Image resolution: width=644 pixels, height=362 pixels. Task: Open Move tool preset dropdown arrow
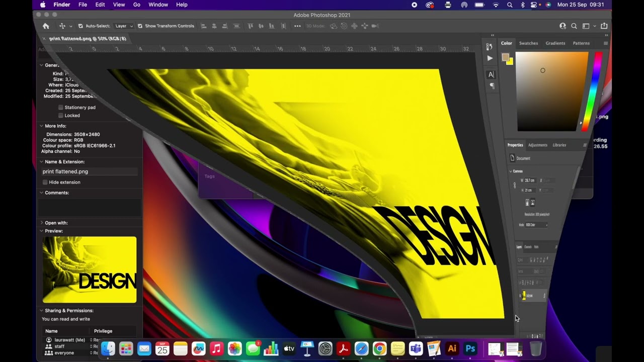[x=70, y=26]
